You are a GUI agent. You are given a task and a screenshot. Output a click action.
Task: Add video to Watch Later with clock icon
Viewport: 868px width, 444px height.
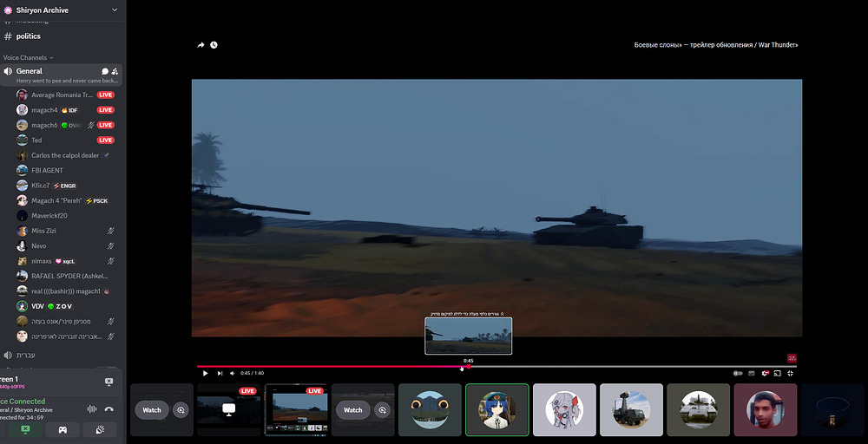pyautogui.click(x=214, y=45)
